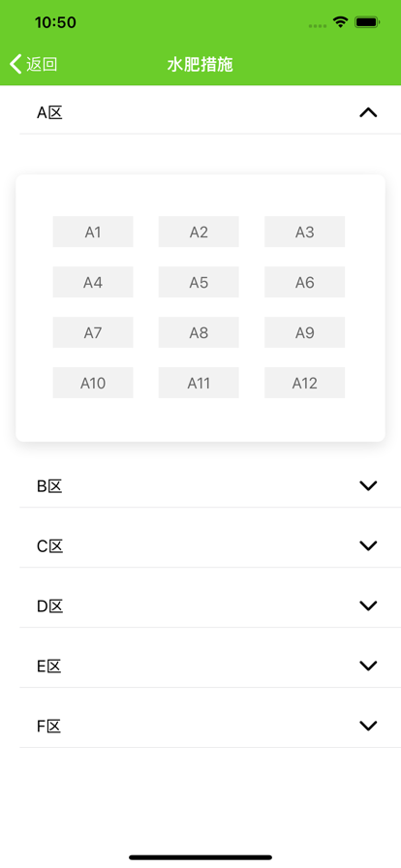401x868 pixels.
Task: Select plot A12
Action: click(x=305, y=383)
